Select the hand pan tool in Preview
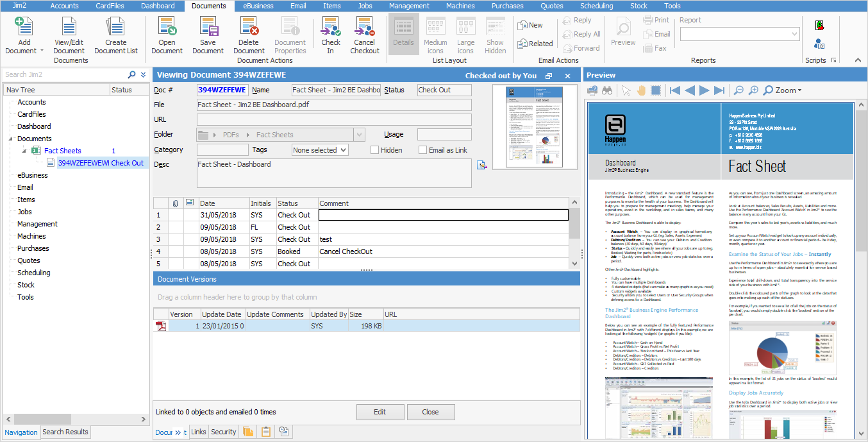The height and width of the screenshot is (442, 868). [x=640, y=90]
